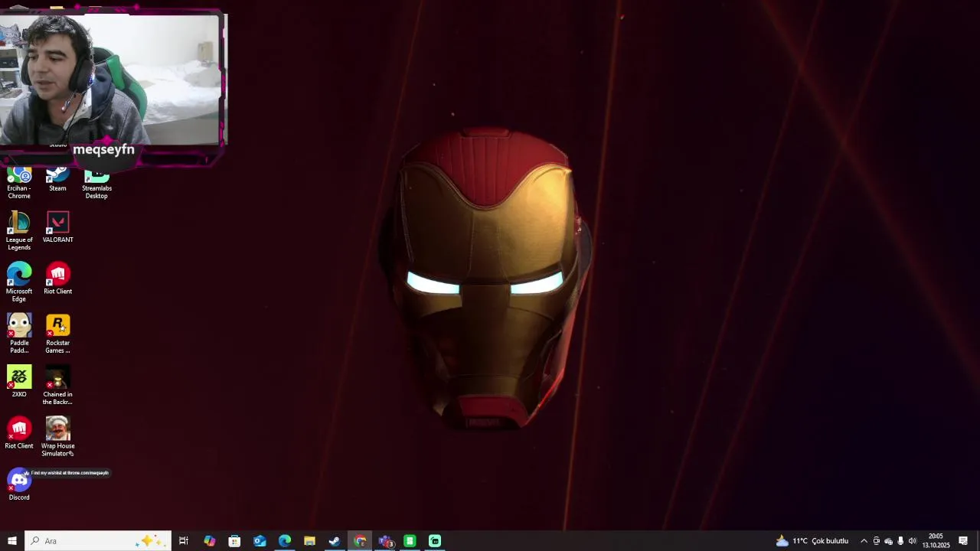
Task: Select the Riot Client icon beside Wrap House Simulator
Action: pyautogui.click(x=19, y=433)
